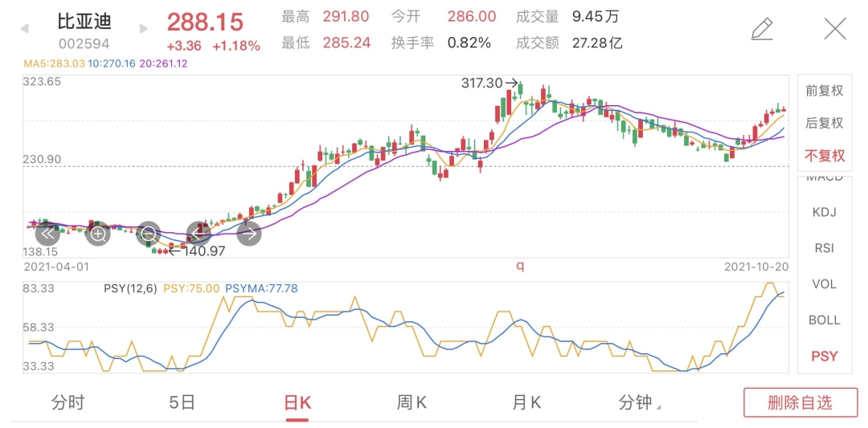Screen dimensions: 868x428
Task: Click the 删除自选 button
Action: (x=800, y=402)
